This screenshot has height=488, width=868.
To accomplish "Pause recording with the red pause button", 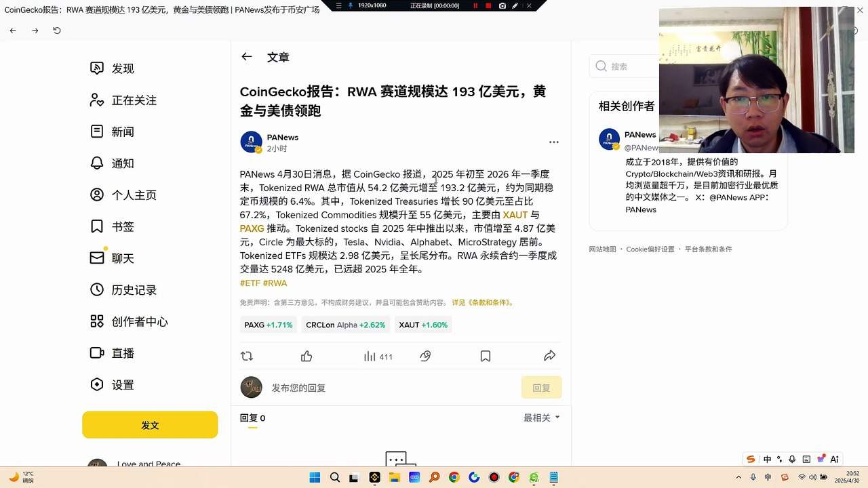I will 475,5.
